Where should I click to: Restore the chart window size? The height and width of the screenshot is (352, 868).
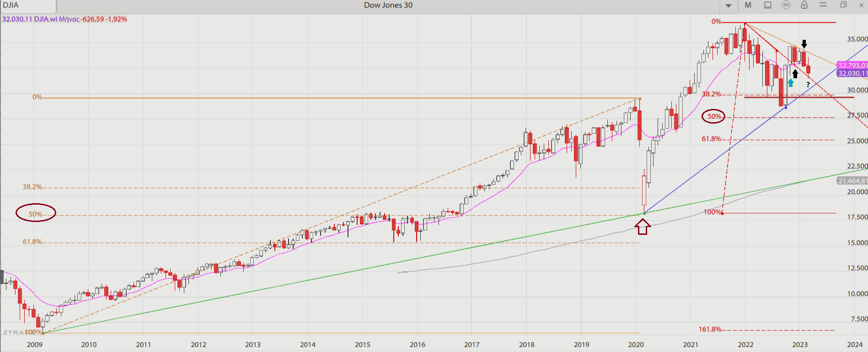point(843,5)
